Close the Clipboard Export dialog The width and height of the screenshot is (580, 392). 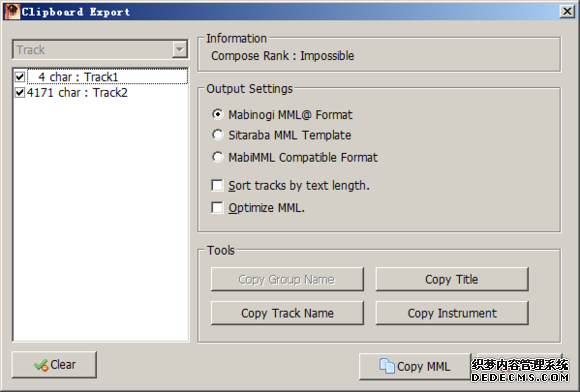567,12
